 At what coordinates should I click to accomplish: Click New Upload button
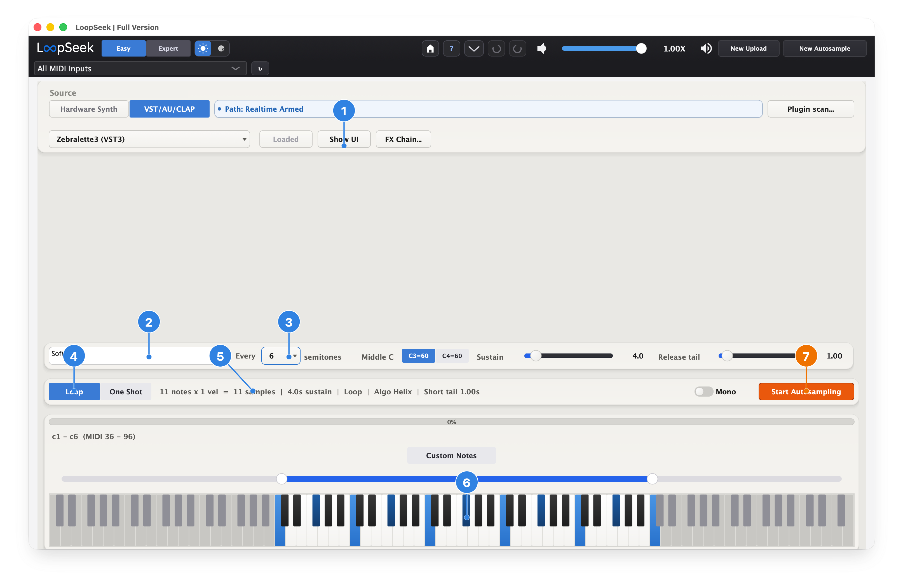(748, 49)
